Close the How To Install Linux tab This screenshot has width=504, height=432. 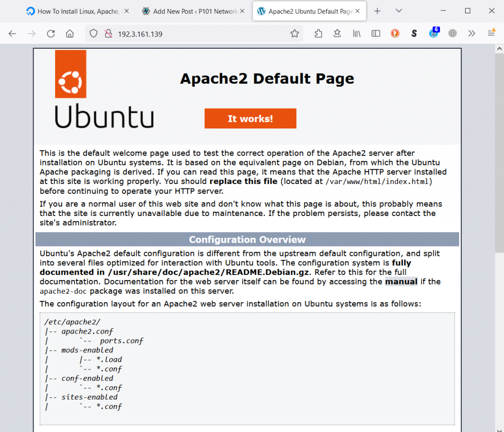126,11
